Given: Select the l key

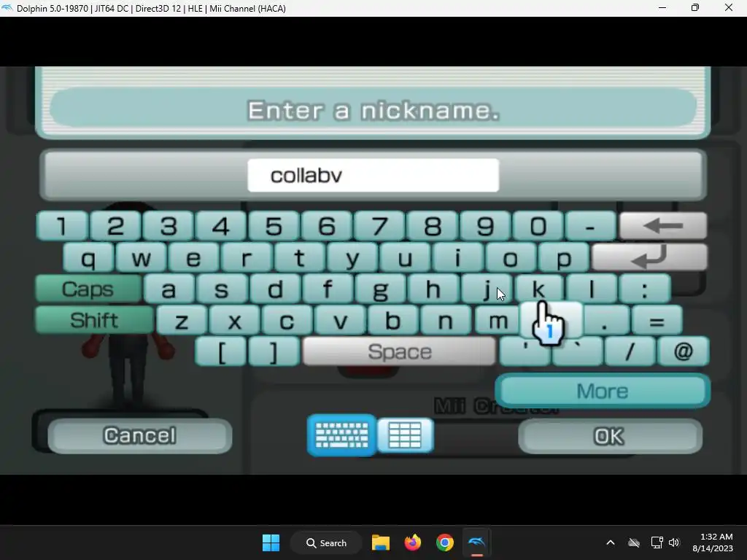Looking at the screenshot, I should 592,289.
